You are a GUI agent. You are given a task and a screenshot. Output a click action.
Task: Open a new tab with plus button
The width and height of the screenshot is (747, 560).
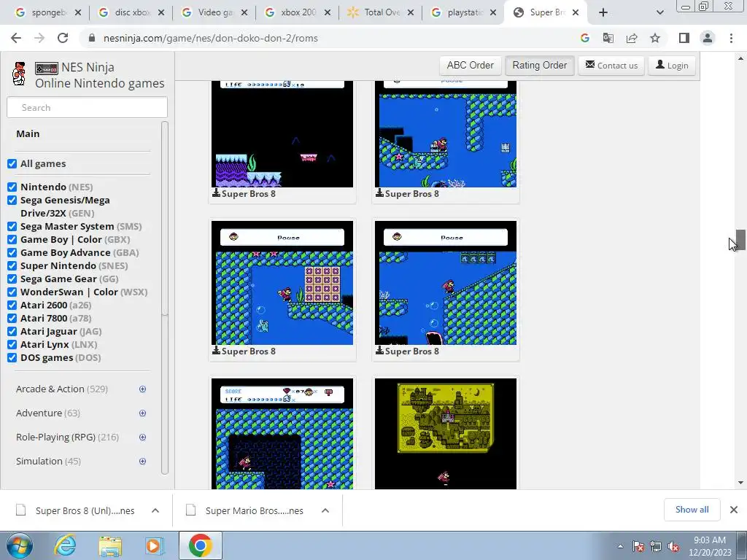pyautogui.click(x=603, y=12)
